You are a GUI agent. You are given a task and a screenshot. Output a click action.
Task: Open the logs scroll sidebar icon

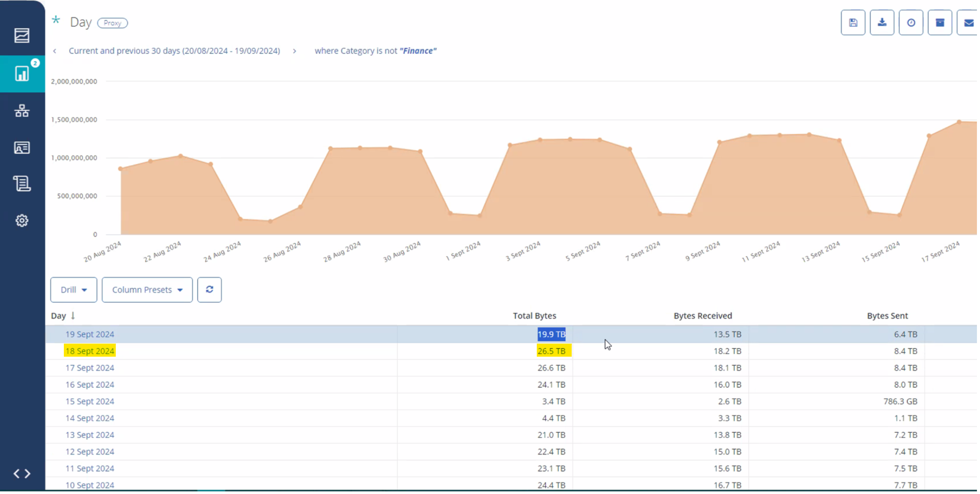pos(22,184)
